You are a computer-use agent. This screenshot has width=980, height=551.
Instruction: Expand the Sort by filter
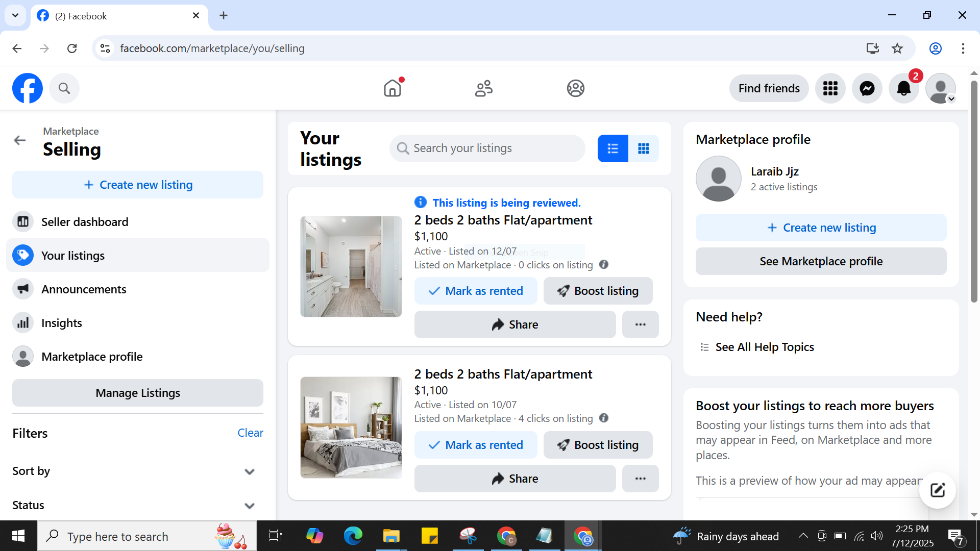249,471
